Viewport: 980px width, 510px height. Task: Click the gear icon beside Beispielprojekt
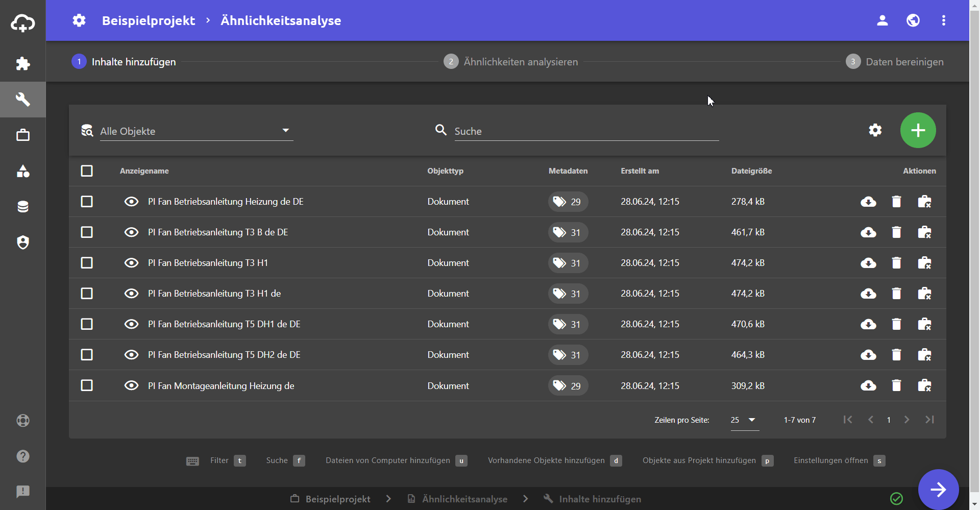[x=79, y=20]
